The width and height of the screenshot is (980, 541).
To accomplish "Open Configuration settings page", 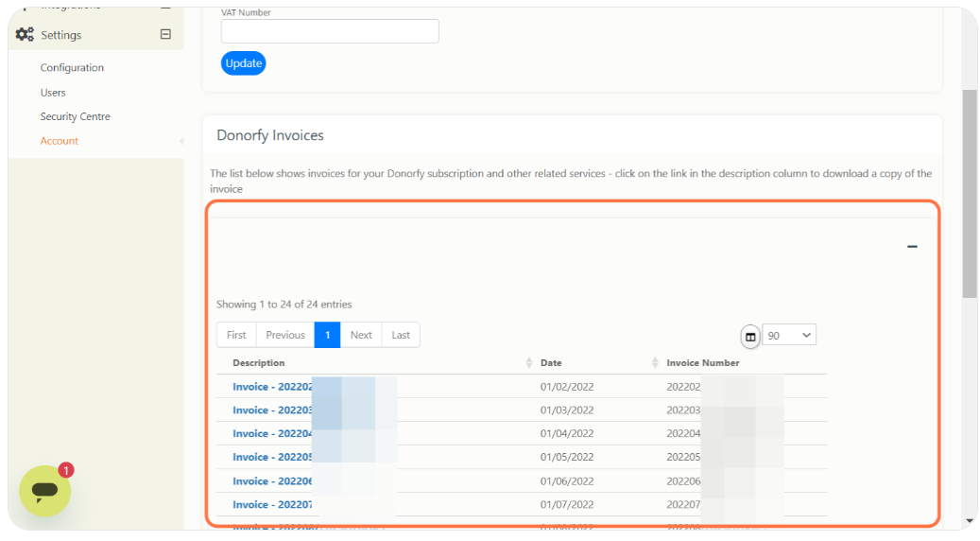I will pyautogui.click(x=72, y=67).
